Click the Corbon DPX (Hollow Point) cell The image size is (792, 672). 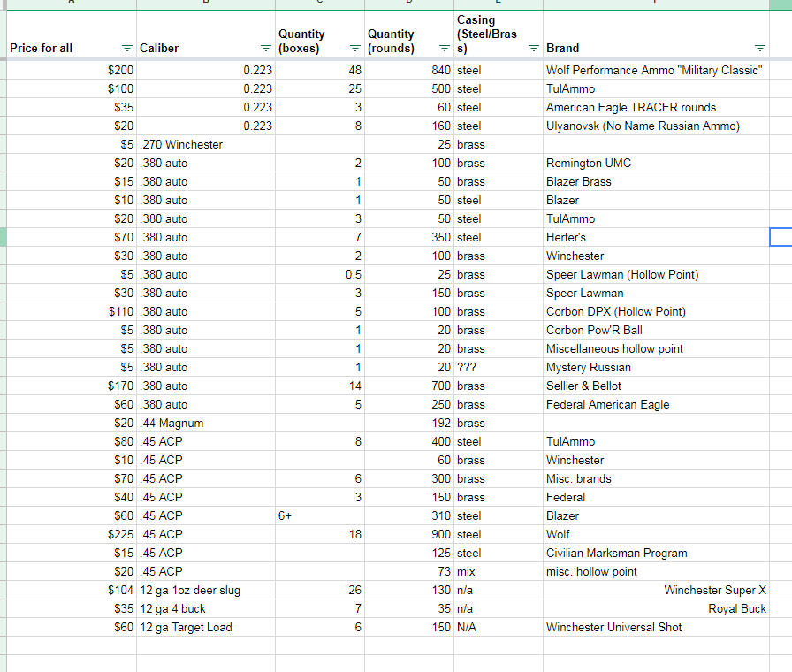point(656,312)
